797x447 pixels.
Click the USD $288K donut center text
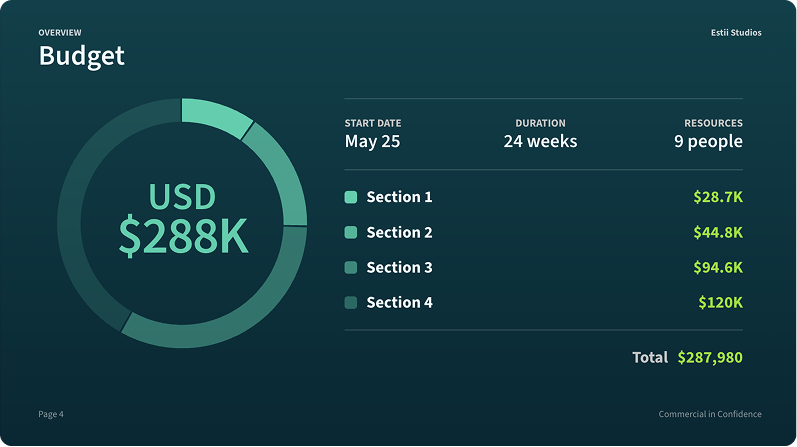point(183,220)
